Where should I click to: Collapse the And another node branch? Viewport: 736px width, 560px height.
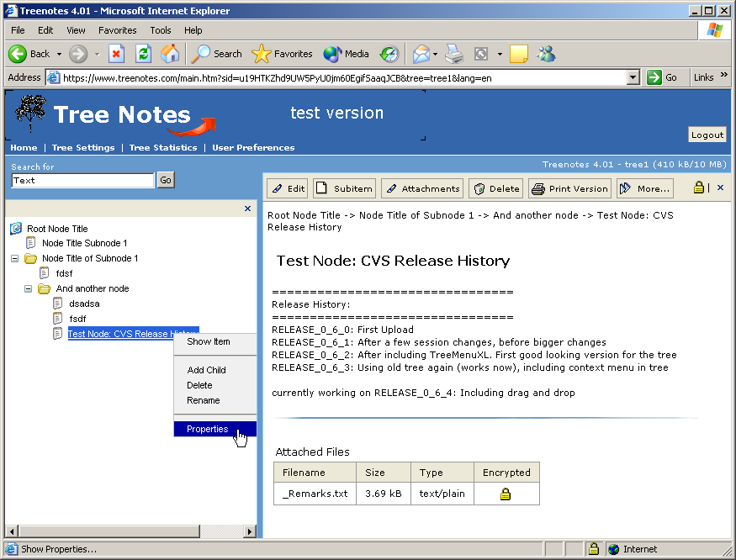point(28,288)
